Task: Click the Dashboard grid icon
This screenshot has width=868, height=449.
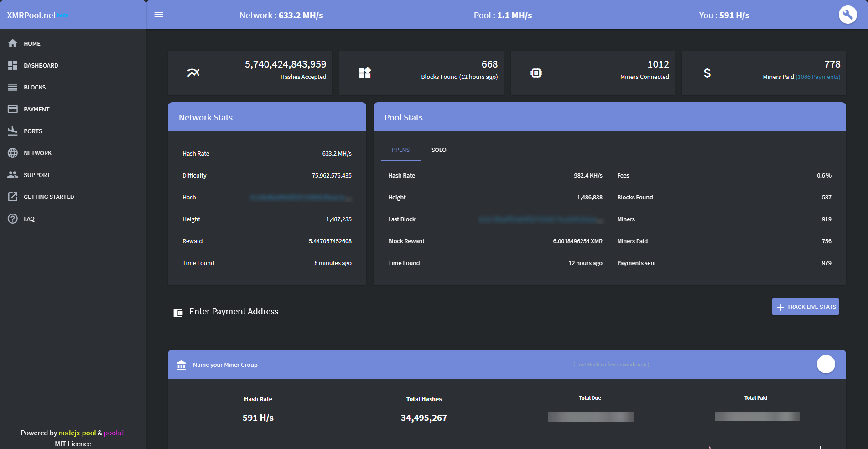Action: [13, 65]
